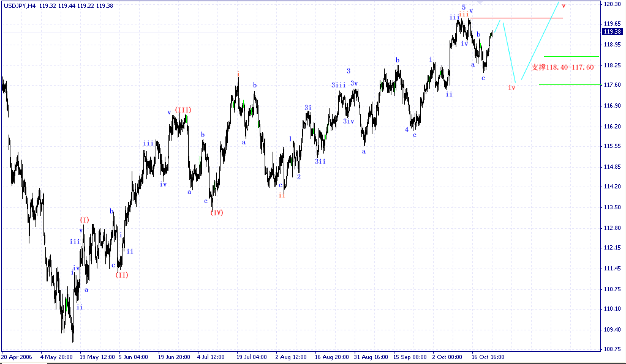Select the 115.55 price axis label
The image size is (626, 364).
pos(613,146)
